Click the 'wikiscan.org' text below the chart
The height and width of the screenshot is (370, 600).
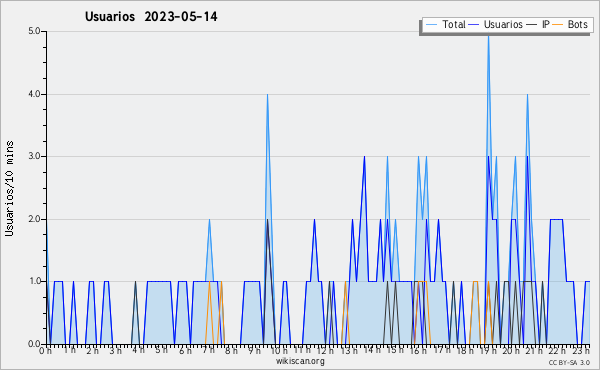click(300, 361)
